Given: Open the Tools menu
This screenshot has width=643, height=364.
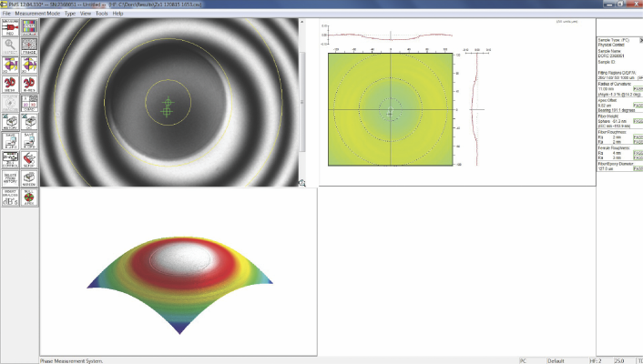Looking at the screenshot, I should 100,14.
